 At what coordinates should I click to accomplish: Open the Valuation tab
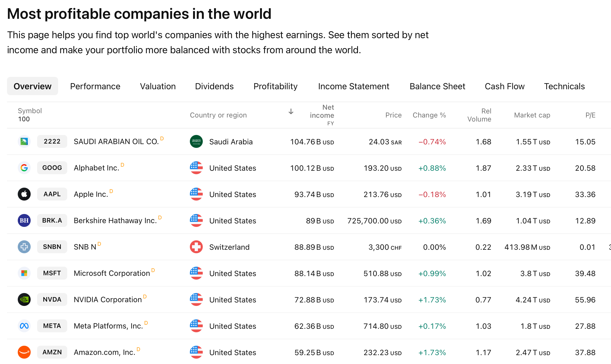[158, 86]
